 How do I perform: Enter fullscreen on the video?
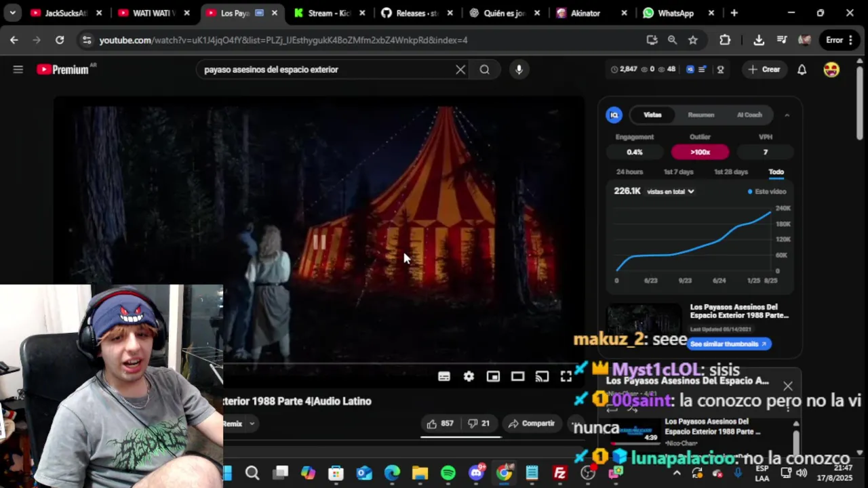point(566,377)
